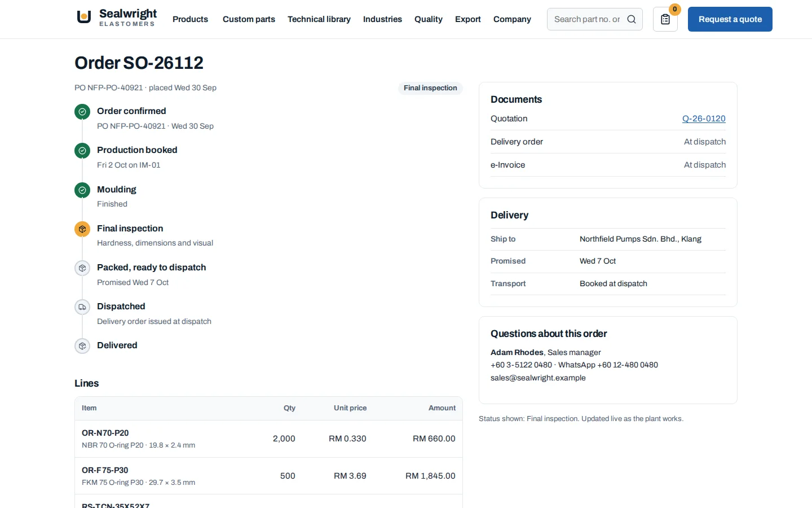Click the RM 3.69 unit price
812x508 pixels.
pyautogui.click(x=350, y=476)
